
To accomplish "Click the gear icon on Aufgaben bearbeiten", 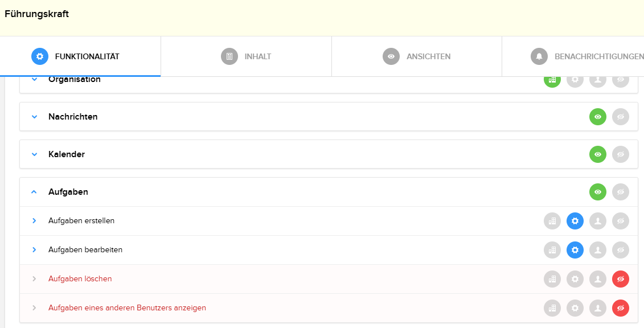I will pyautogui.click(x=575, y=250).
